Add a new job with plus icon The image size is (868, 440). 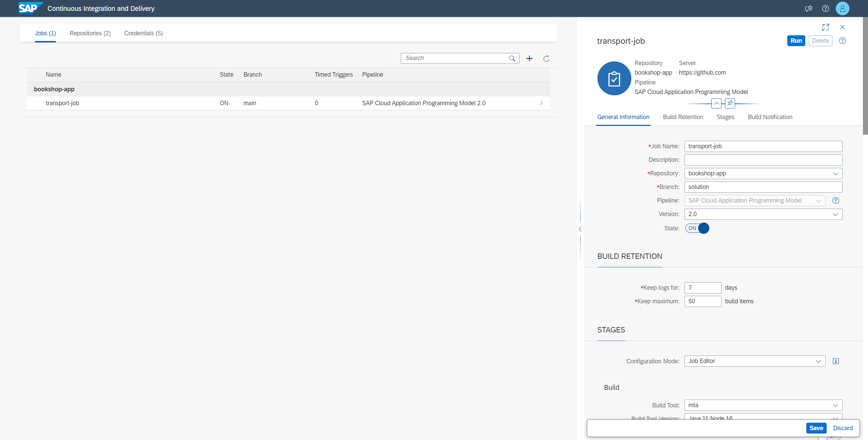click(529, 58)
